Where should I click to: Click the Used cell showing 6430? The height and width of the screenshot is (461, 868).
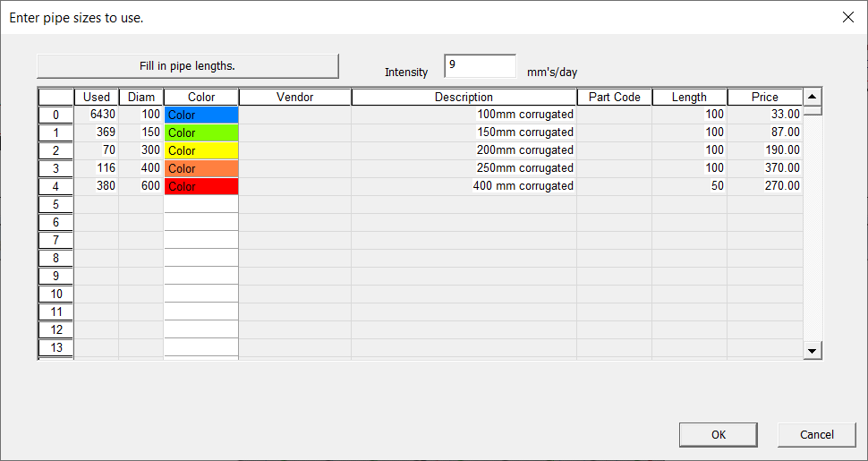click(x=97, y=115)
